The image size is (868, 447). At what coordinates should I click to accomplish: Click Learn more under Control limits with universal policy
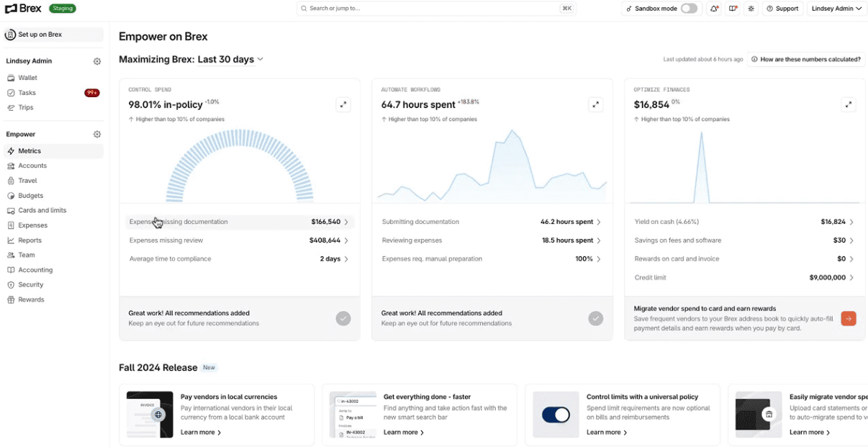click(x=607, y=433)
